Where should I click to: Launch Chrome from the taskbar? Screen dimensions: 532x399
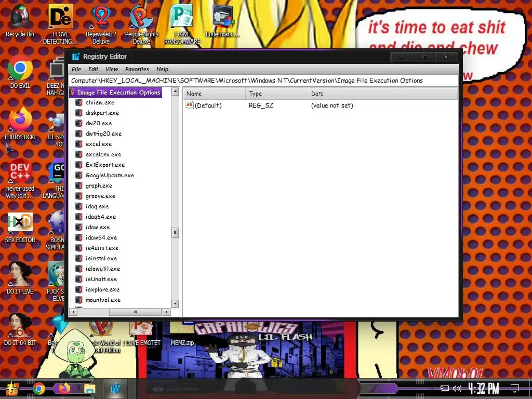coord(39,389)
